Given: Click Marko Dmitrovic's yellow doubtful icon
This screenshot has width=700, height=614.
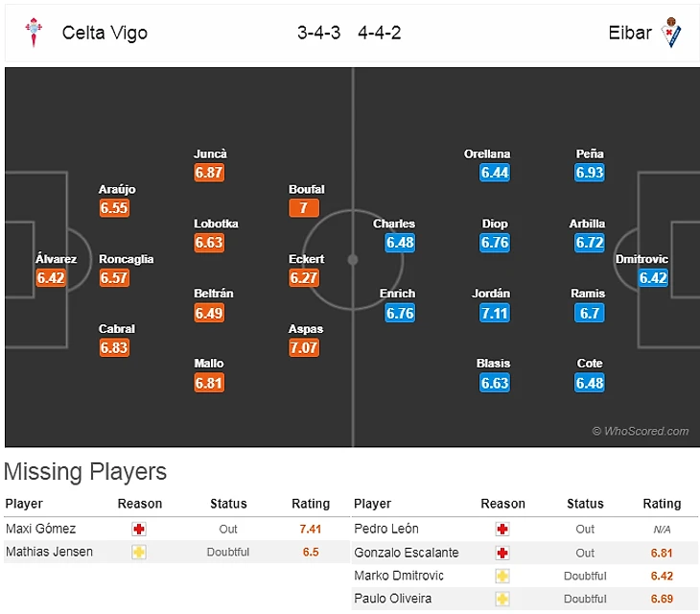Looking at the screenshot, I should coord(502,576).
